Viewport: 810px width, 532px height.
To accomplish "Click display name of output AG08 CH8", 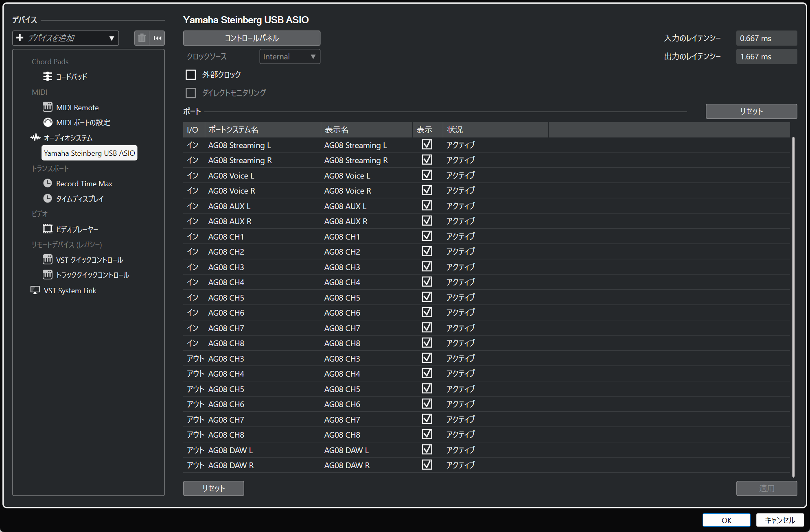I will 342,435.
